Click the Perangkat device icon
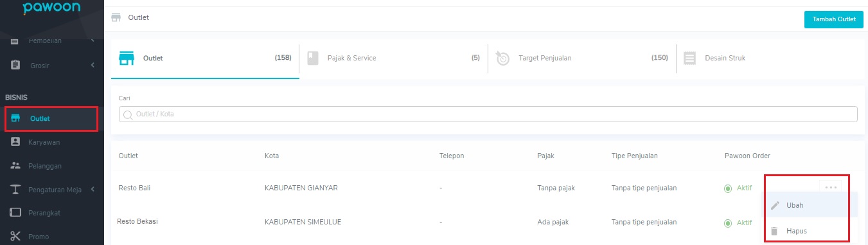The width and height of the screenshot is (868, 245). (x=15, y=212)
